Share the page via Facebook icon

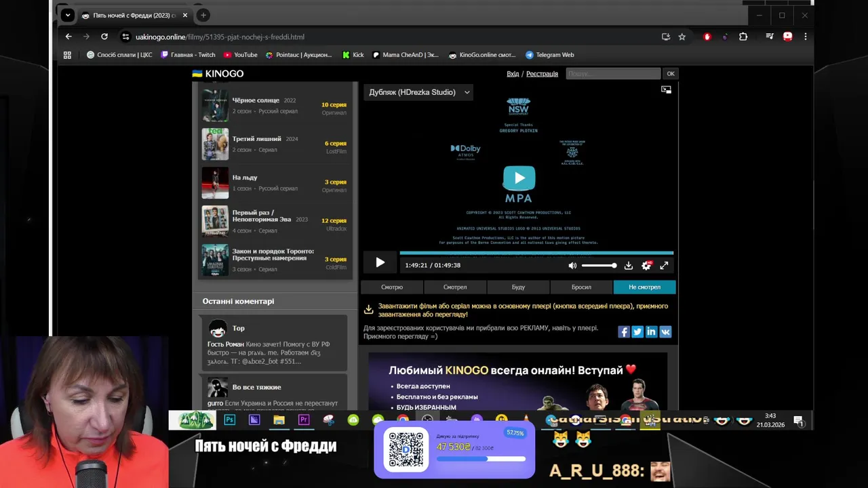624,331
